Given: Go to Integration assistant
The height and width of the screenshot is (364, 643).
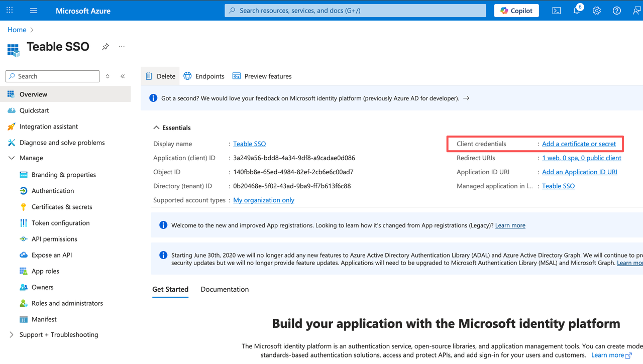Looking at the screenshot, I should point(49,127).
